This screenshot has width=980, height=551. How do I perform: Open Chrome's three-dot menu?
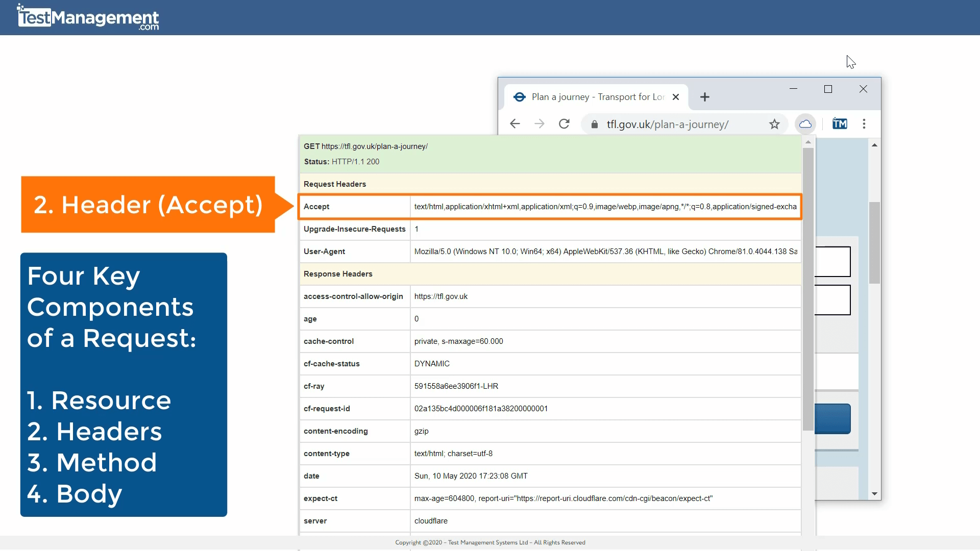click(864, 123)
